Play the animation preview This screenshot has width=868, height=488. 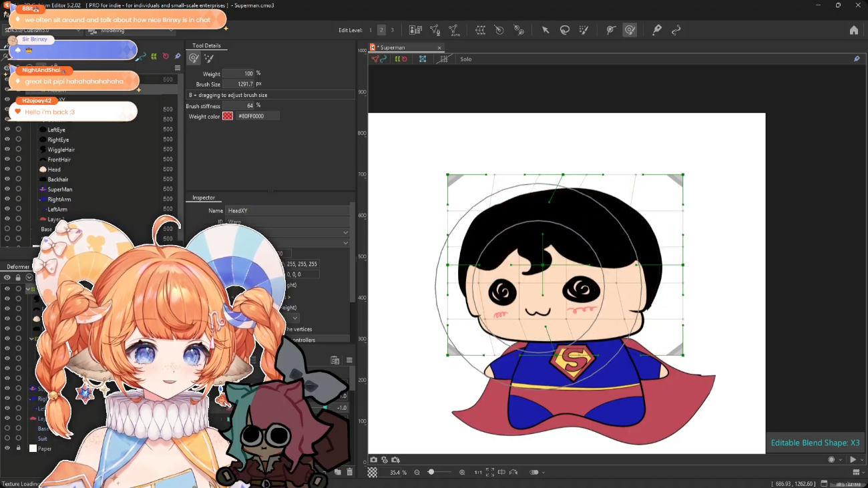point(853,460)
